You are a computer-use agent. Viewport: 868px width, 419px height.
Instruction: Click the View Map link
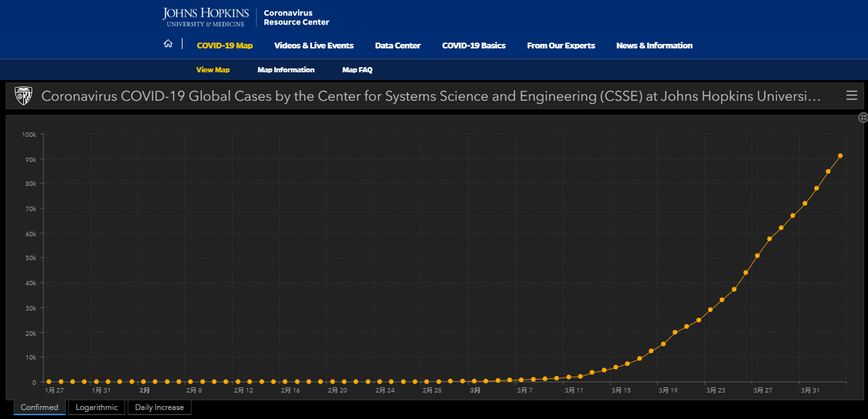[213, 70]
